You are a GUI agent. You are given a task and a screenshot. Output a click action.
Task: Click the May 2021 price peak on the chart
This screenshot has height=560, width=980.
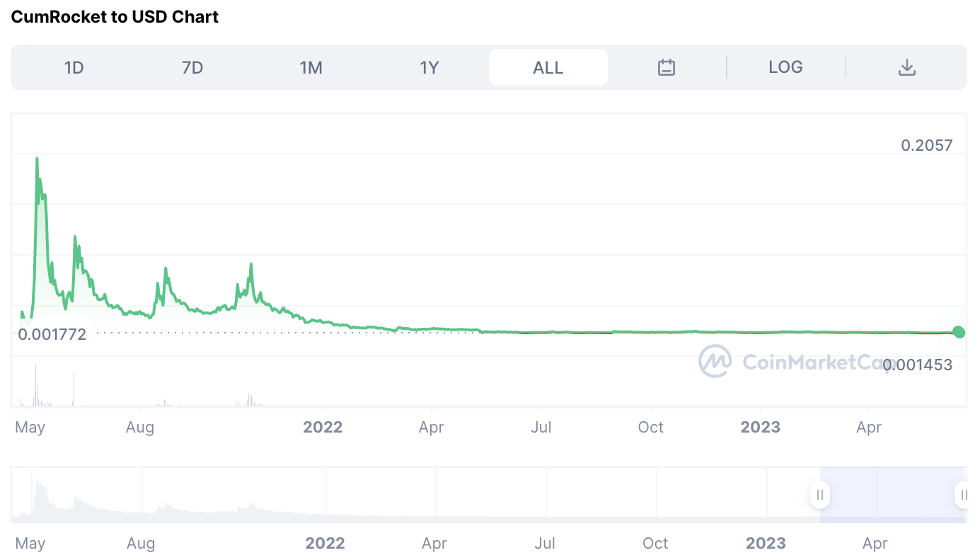pyautogui.click(x=37, y=159)
